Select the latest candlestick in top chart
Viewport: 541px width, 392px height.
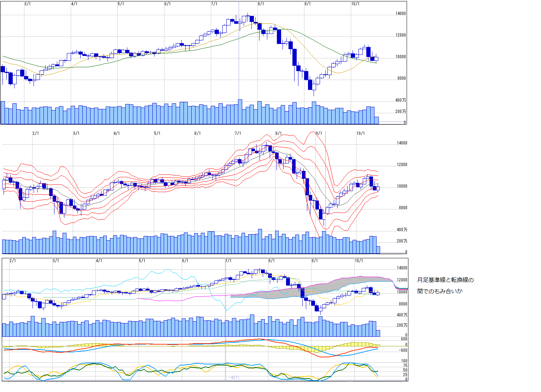click(x=376, y=59)
